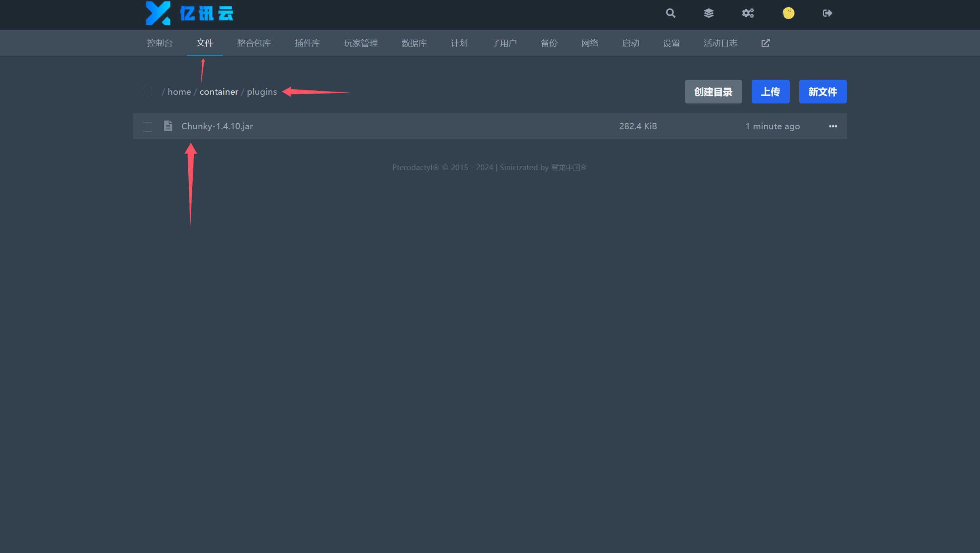This screenshot has height=553, width=980.
Task: Check the Chunky-1.4.10.jar checkbox
Action: pos(147,127)
